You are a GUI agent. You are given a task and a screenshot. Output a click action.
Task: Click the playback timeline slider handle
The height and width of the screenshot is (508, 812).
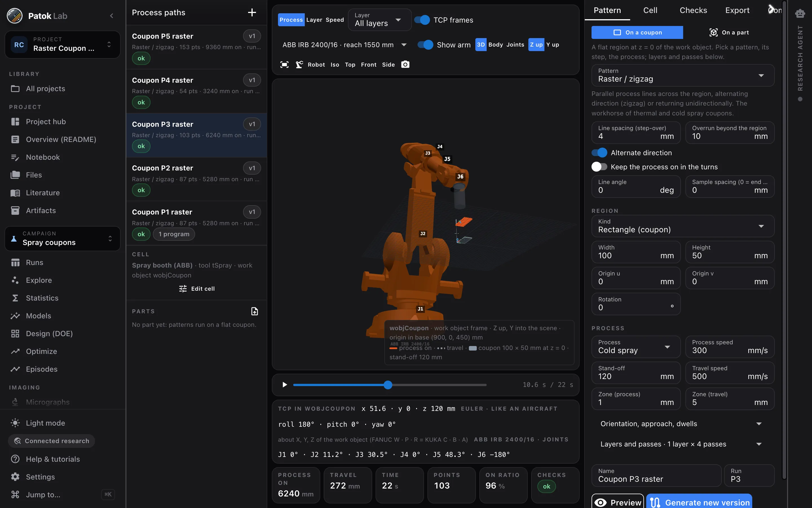coord(388,385)
